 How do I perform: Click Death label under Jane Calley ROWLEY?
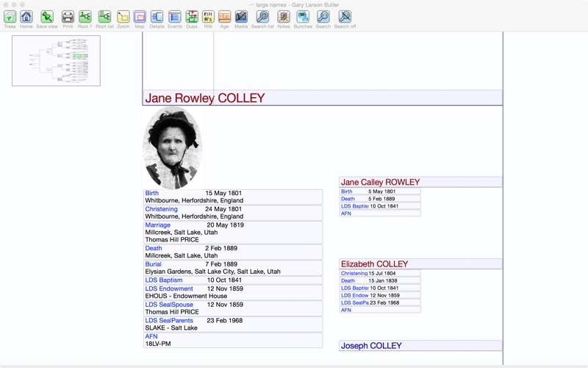pyautogui.click(x=348, y=199)
